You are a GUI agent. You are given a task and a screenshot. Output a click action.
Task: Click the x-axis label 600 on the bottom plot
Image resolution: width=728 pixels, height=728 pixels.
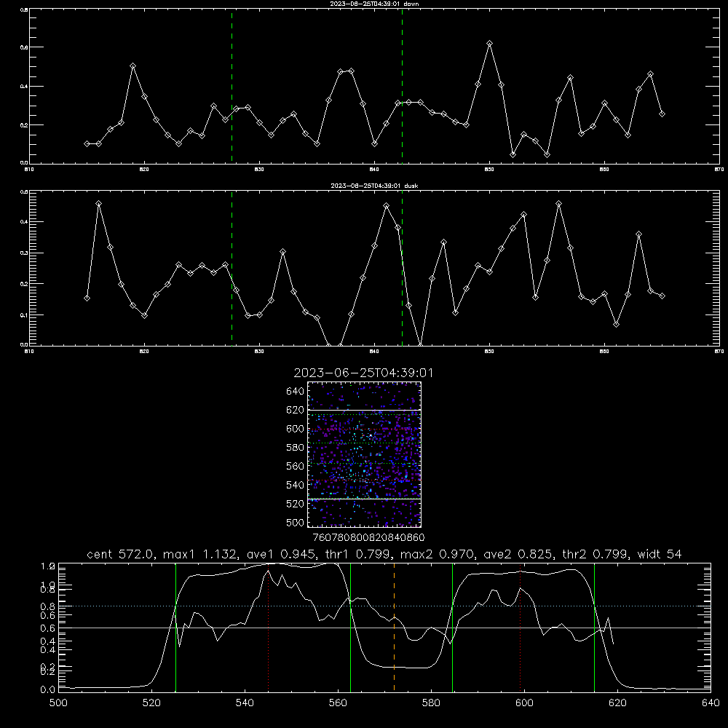point(524,703)
